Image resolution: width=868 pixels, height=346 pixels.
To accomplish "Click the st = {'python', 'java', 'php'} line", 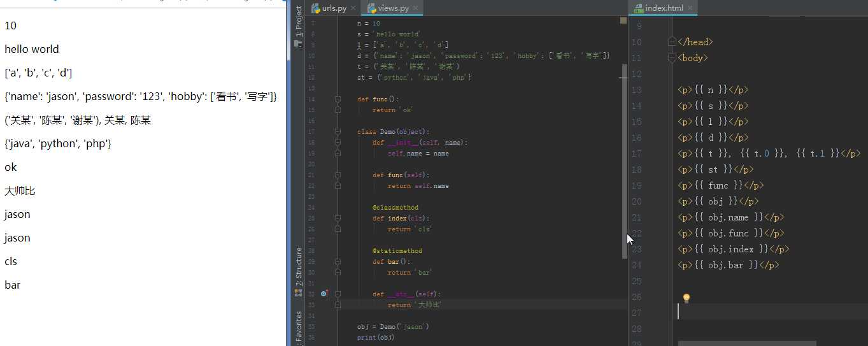I will (414, 77).
